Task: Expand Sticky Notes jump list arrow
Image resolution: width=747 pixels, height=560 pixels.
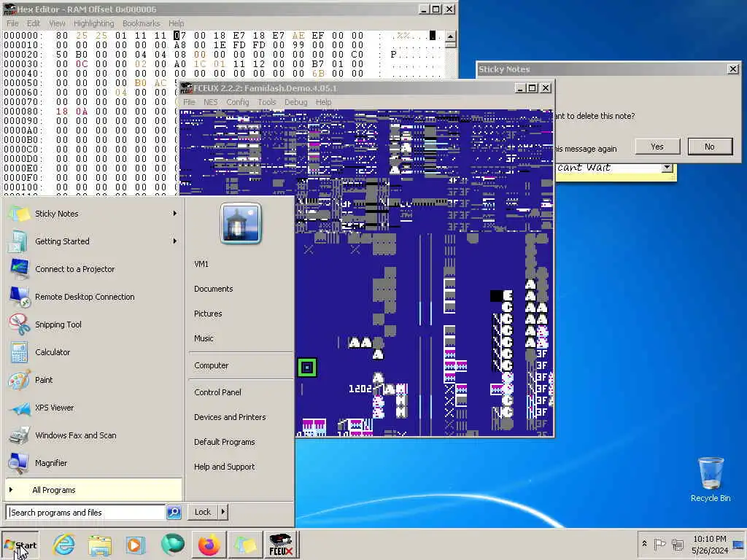Action: tap(175, 214)
